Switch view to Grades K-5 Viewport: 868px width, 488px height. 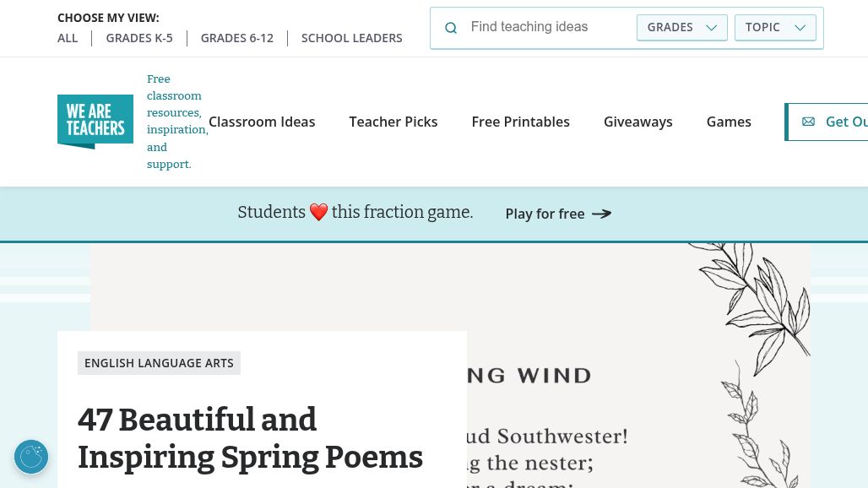(139, 38)
